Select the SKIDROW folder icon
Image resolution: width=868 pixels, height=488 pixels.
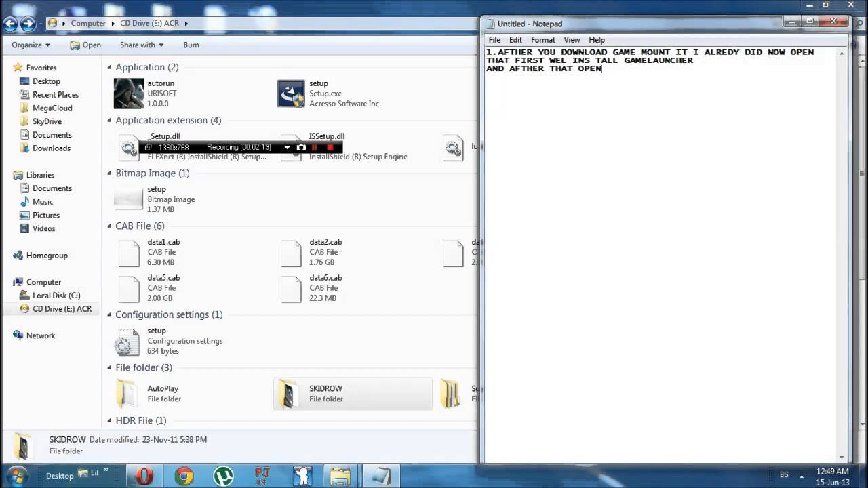point(290,394)
